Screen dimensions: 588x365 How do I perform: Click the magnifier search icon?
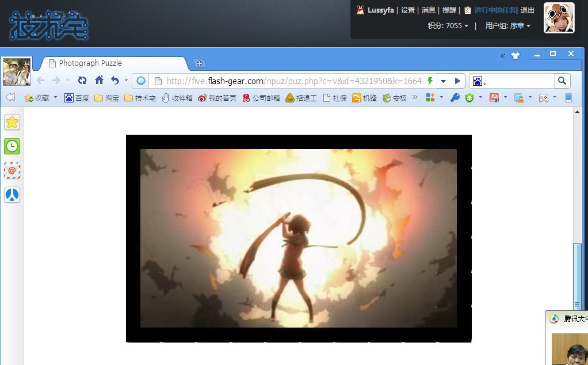point(562,81)
